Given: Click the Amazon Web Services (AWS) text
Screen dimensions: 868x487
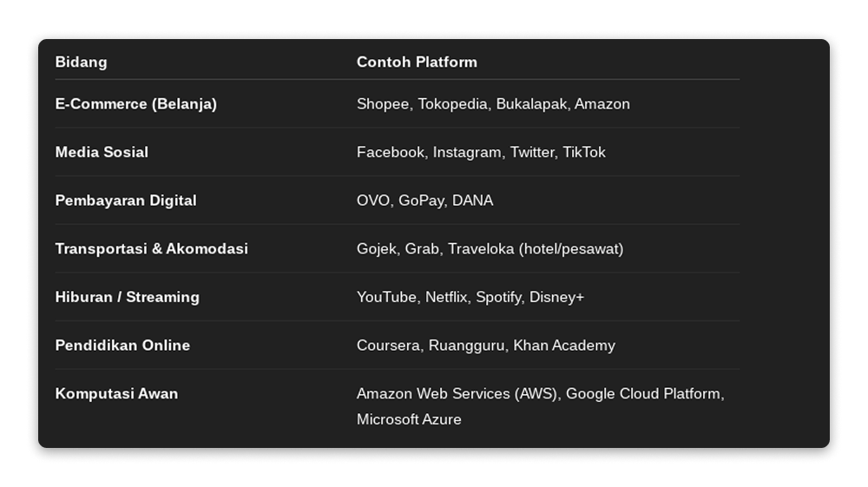Looking at the screenshot, I should click(x=458, y=394).
